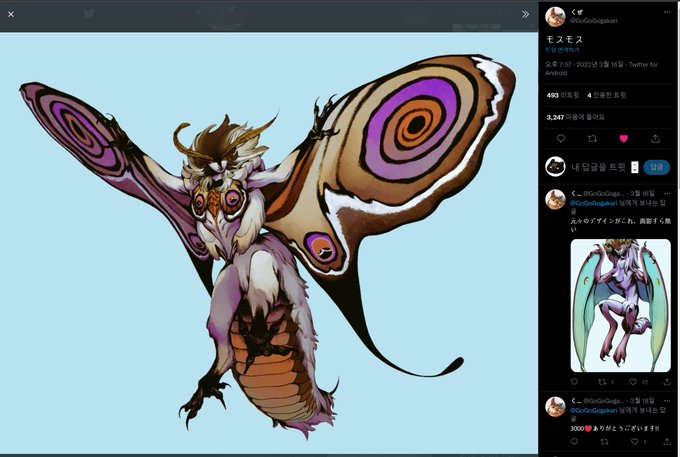Share the main tweet
The width and height of the screenshot is (680, 457).
(655, 139)
